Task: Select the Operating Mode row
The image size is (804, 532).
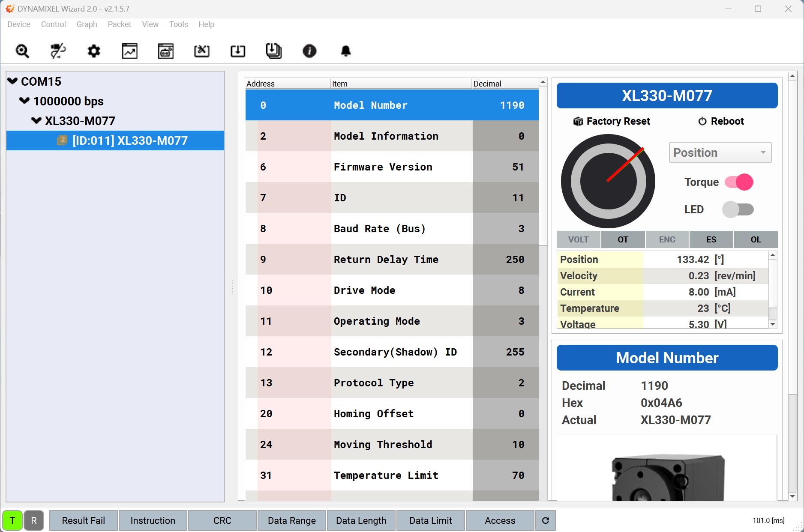Action: [392, 321]
